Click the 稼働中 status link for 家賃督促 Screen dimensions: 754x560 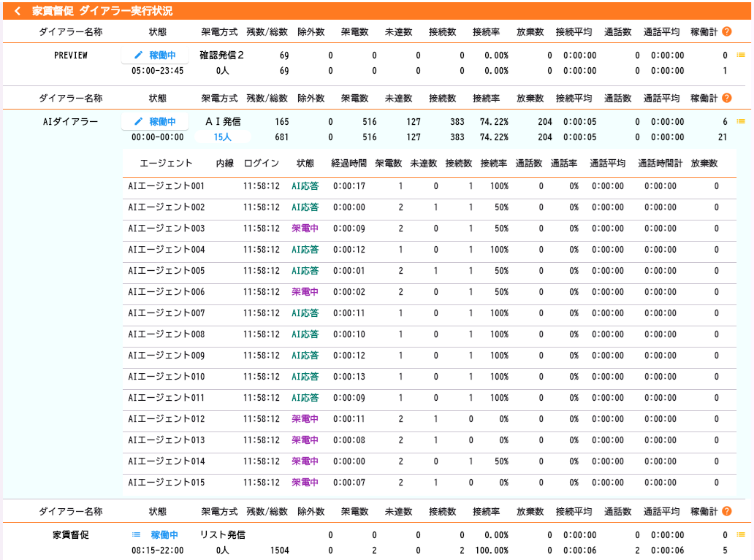pyautogui.click(x=164, y=535)
